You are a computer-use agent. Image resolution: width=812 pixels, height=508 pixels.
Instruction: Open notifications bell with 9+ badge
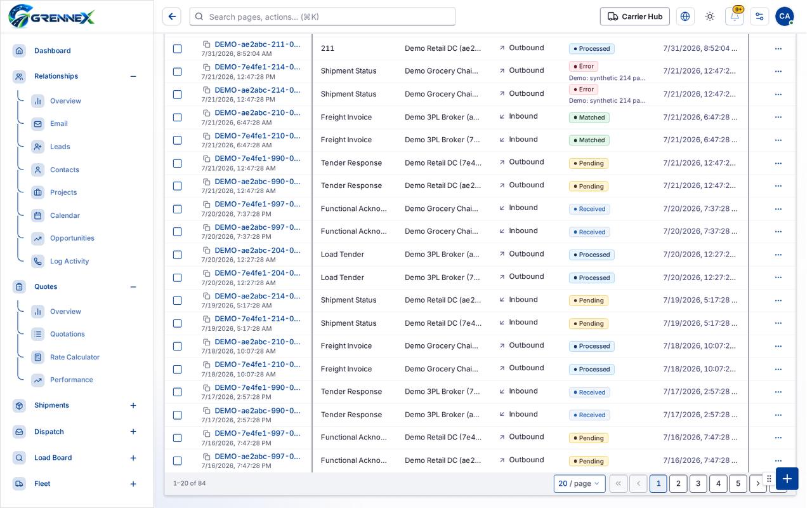pos(735,17)
